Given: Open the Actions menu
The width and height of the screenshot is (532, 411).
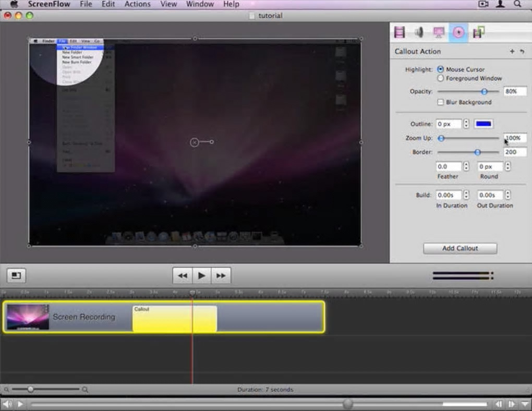Looking at the screenshot, I should 138,4.
